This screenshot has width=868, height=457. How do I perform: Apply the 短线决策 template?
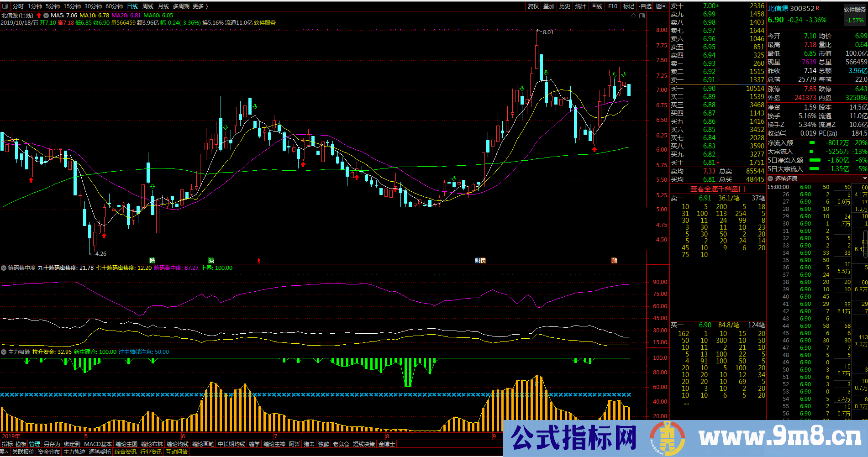[x=364, y=444]
